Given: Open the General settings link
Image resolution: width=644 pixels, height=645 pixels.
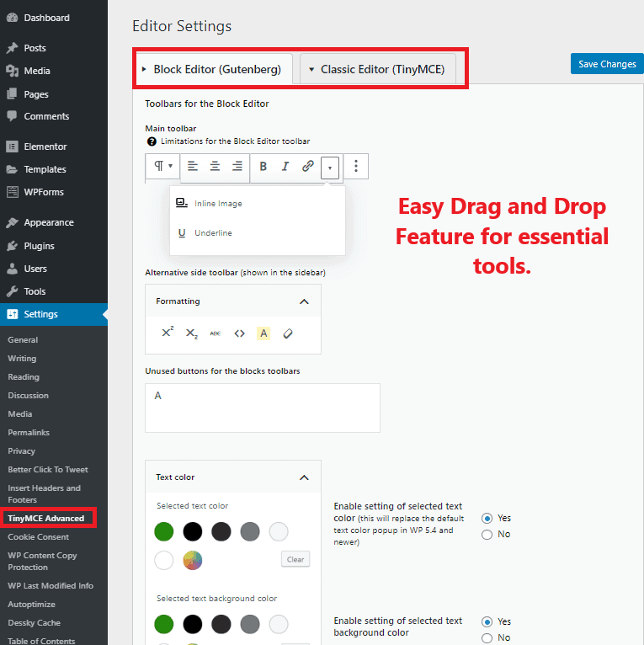Looking at the screenshot, I should coord(23,340).
